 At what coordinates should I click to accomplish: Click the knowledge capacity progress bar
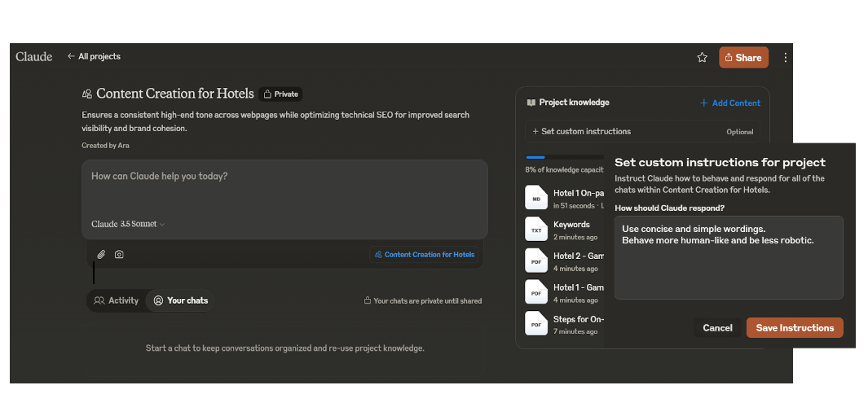point(565,157)
